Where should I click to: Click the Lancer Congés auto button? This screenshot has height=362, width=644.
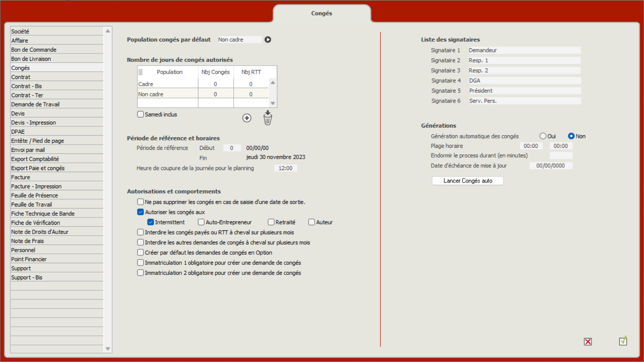point(467,181)
